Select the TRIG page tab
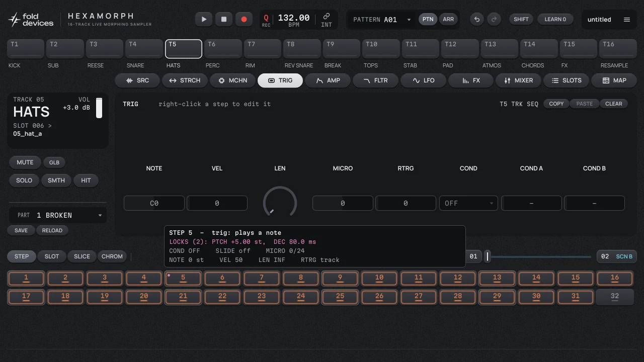The height and width of the screenshot is (362, 644). [280, 80]
